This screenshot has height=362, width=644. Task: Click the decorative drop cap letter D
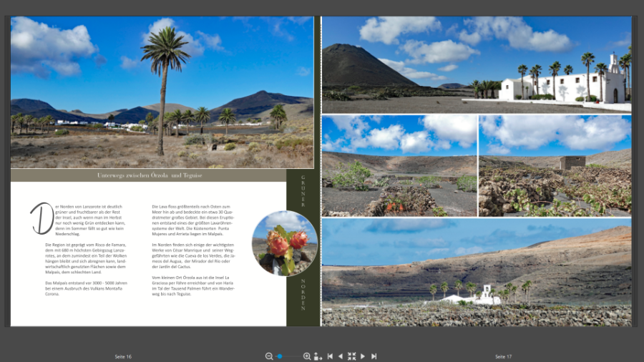click(42, 217)
